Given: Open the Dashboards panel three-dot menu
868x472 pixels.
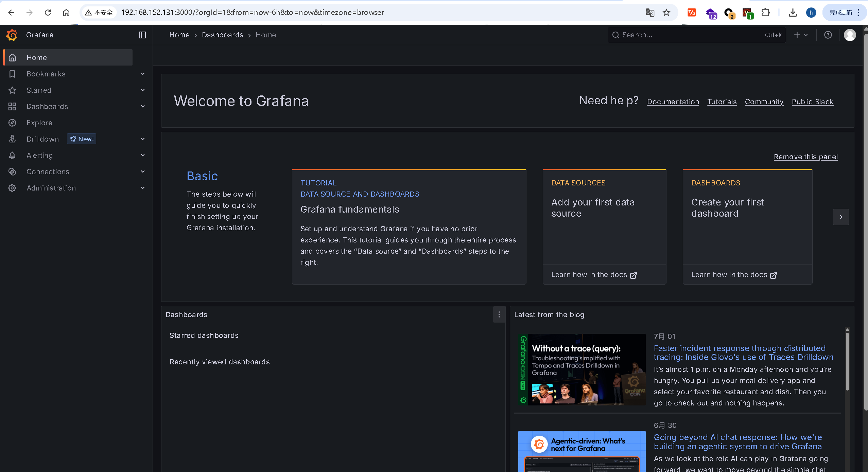Looking at the screenshot, I should [x=499, y=314].
